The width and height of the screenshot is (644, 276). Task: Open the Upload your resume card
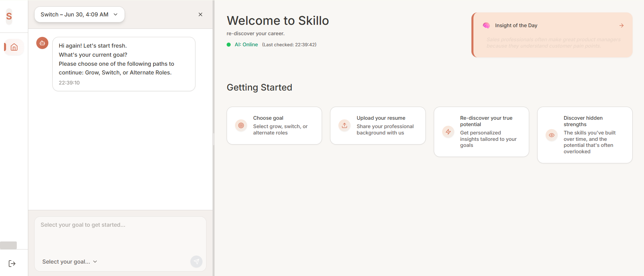tap(378, 125)
